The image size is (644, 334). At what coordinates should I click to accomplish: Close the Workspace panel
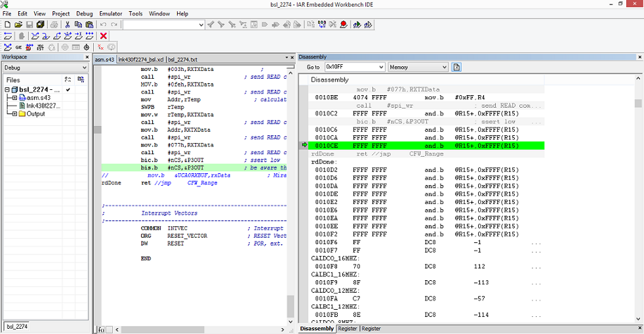tap(87, 57)
